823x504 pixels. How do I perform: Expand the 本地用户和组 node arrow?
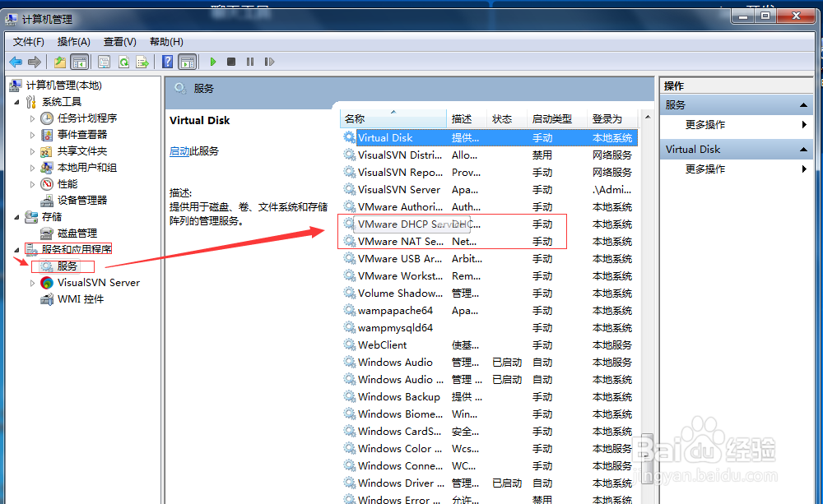[32, 168]
